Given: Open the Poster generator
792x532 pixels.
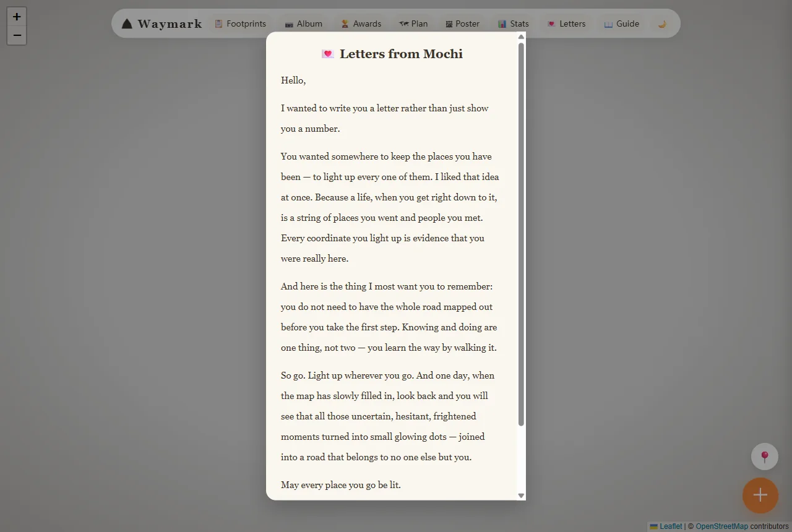Looking at the screenshot, I should point(462,24).
